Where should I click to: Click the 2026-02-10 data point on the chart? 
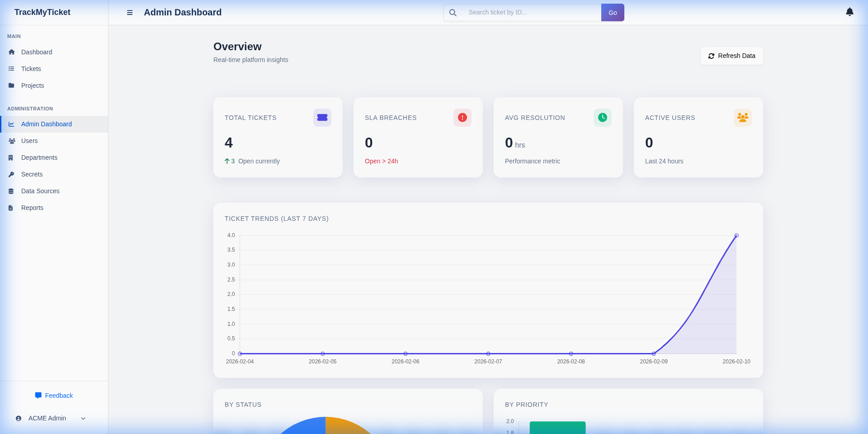point(736,236)
